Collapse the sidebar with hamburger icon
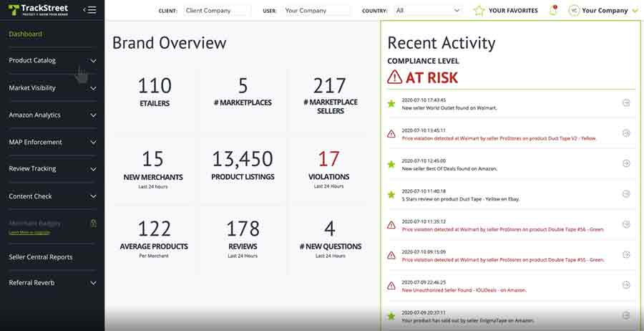Screen dimensions: 644x331 (x=90, y=10)
